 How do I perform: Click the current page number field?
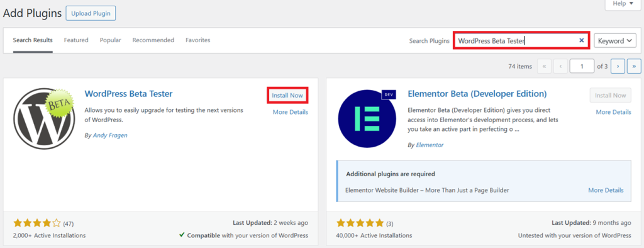tap(582, 66)
